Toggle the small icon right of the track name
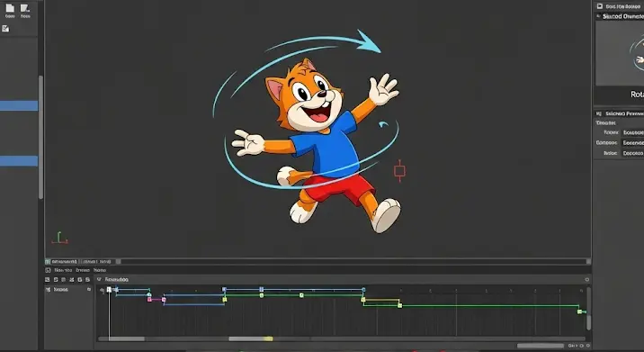 tap(89, 290)
